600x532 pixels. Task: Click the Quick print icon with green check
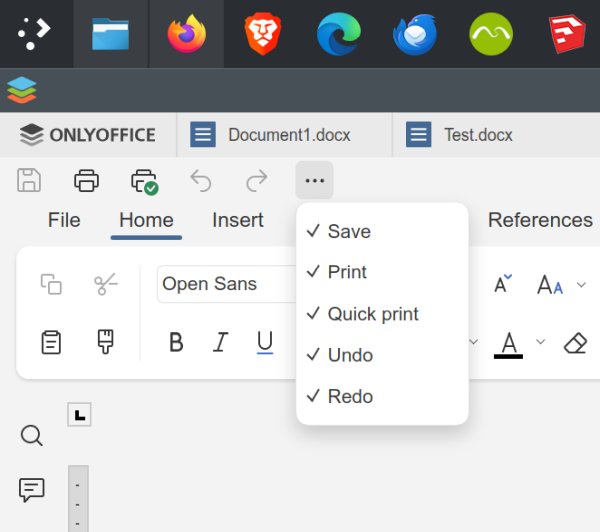pos(145,181)
